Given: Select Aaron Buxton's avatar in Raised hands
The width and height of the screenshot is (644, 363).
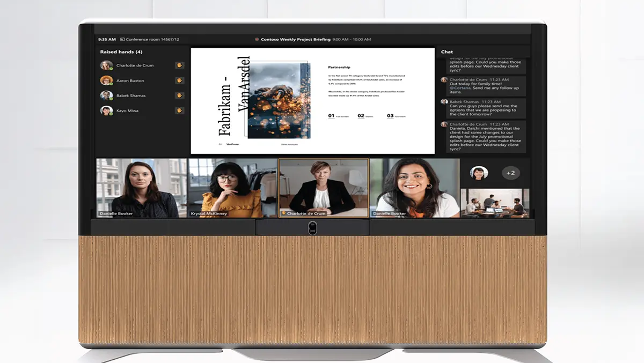Looking at the screenshot, I should pyautogui.click(x=106, y=80).
